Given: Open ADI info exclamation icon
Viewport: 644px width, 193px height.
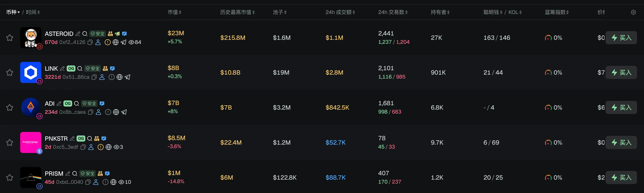Looking at the screenshot, I should [x=108, y=112].
